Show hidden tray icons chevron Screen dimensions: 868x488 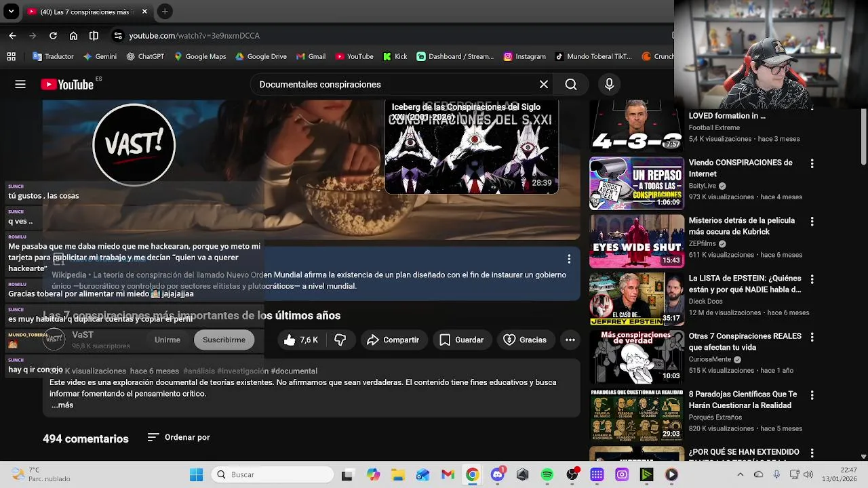coord(741,474)
